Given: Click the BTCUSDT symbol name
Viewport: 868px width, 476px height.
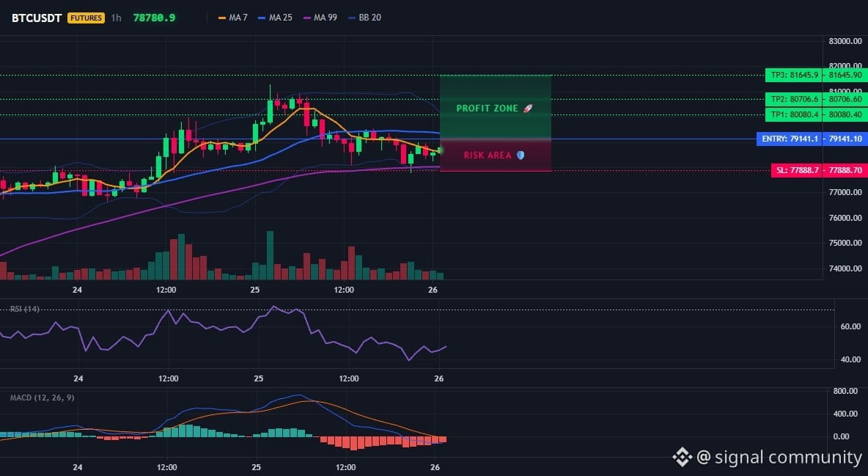Looking at the screenshot, I should 37,18.
